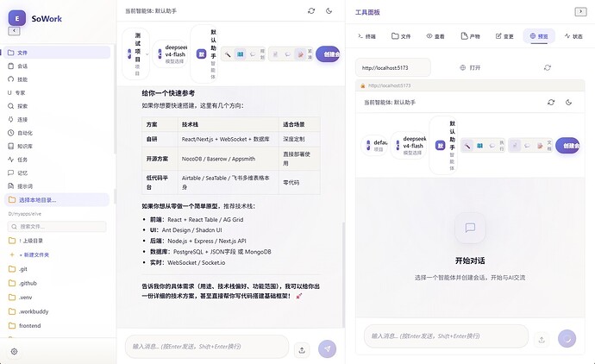This screenshot has height=364, width=595.
Task: Click main chat message input field
Action: [207, 346]
